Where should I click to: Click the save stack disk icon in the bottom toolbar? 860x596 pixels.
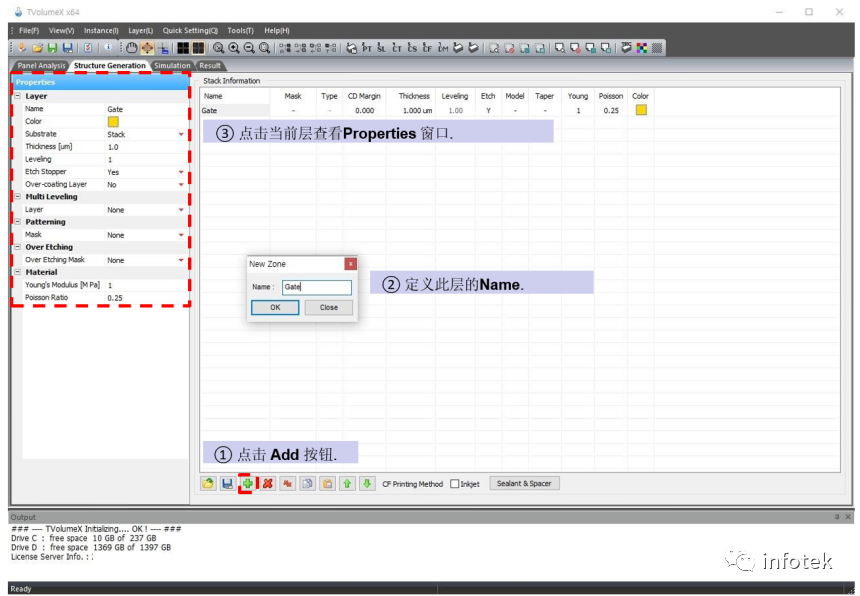click(228, 484)
